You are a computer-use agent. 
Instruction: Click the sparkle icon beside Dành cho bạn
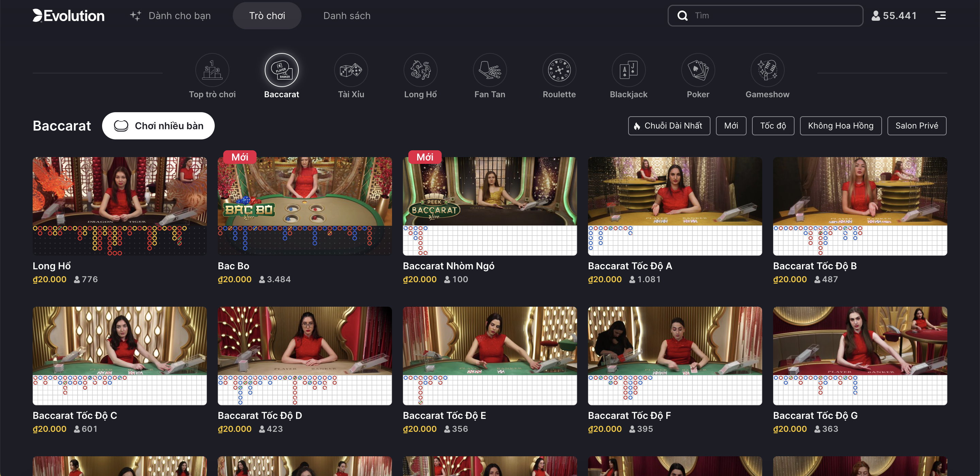pos(135,16)
